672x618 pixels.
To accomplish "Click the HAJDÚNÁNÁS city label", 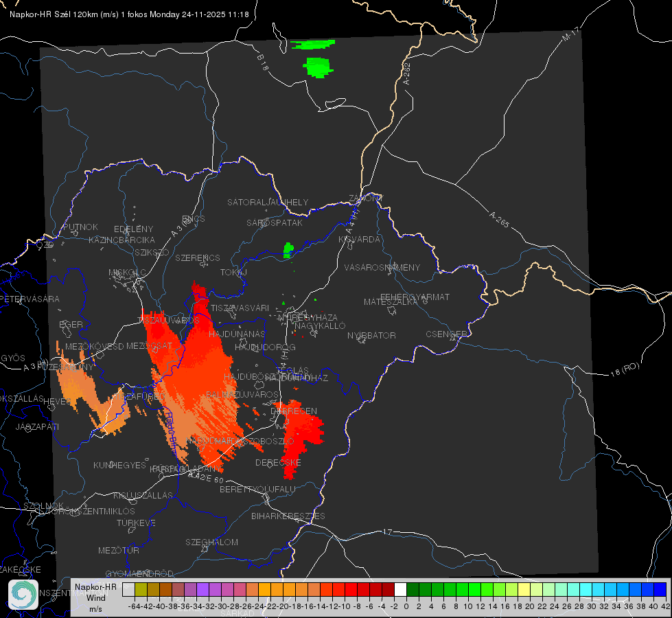I will [x=237, y=334].
